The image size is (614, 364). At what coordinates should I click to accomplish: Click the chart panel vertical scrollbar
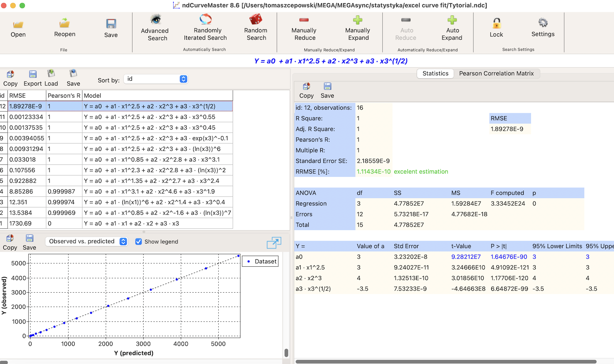click(x=286, y=353)
